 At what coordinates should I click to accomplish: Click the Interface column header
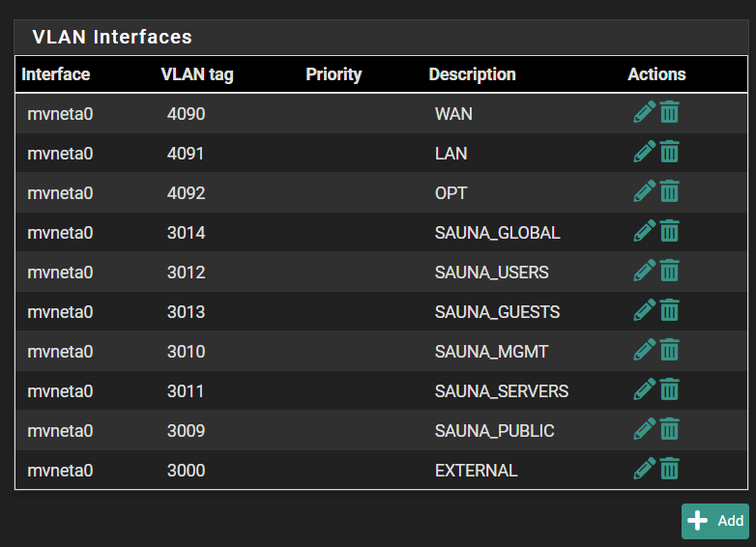[56, 74]
